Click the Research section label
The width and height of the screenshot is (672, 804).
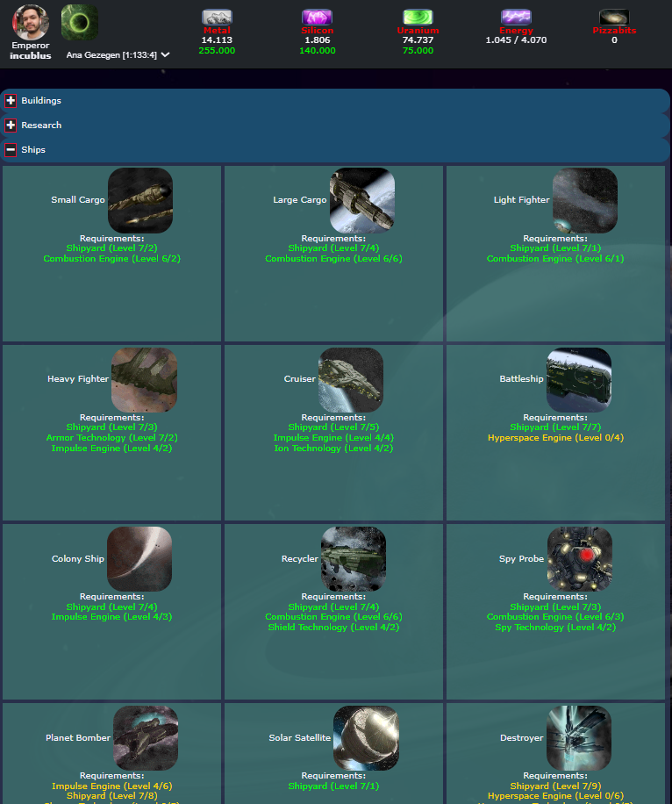point(41,126)
